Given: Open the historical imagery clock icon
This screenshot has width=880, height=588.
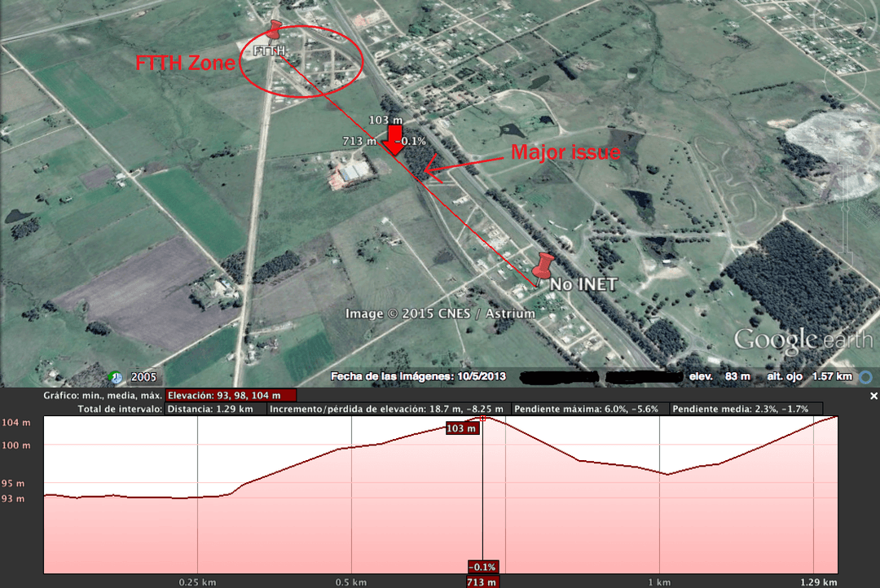Looking at the screenshot, I should 115,377.
